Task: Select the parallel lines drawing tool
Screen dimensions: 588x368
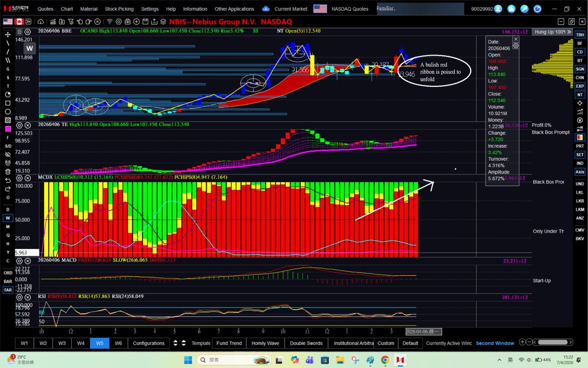Action: pyautogui.click(x=8, y=60)
